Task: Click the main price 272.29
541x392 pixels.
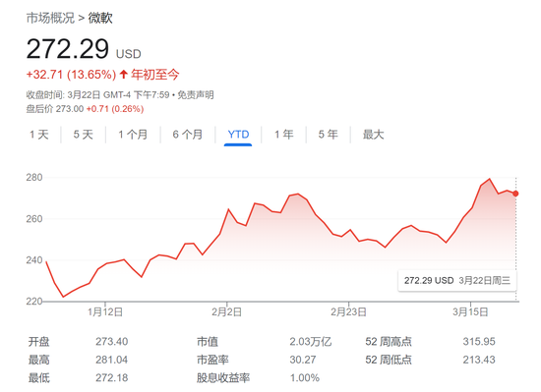Action: click(68, 49)
